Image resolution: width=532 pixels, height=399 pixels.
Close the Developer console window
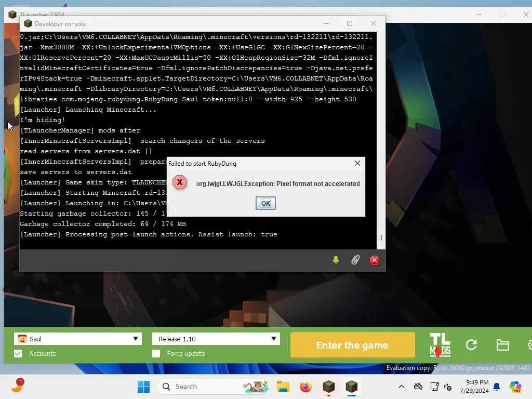click(x=373, y=23)
